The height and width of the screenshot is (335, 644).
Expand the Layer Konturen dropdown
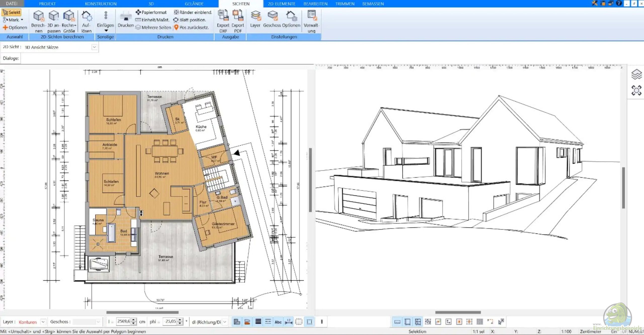click(43, 322)
